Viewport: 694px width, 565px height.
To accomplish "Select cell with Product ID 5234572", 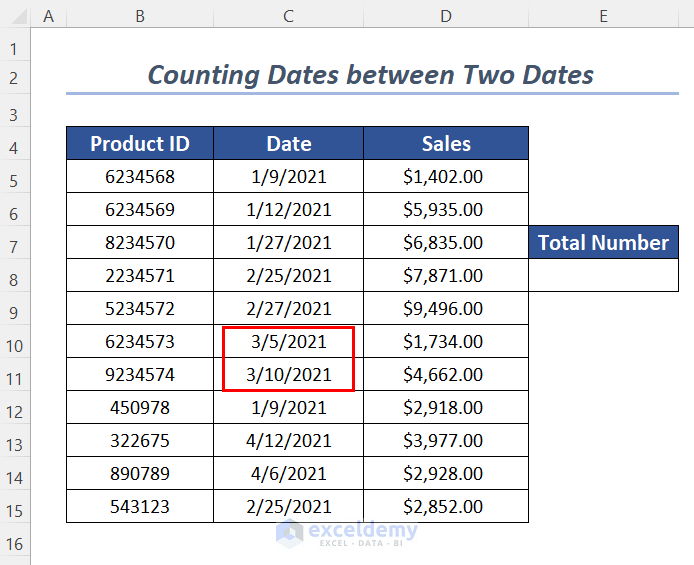I will click(140, 308).
